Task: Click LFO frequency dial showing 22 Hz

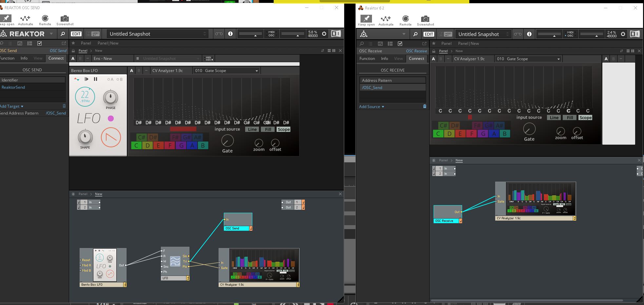Action: (x=85, y=97)
